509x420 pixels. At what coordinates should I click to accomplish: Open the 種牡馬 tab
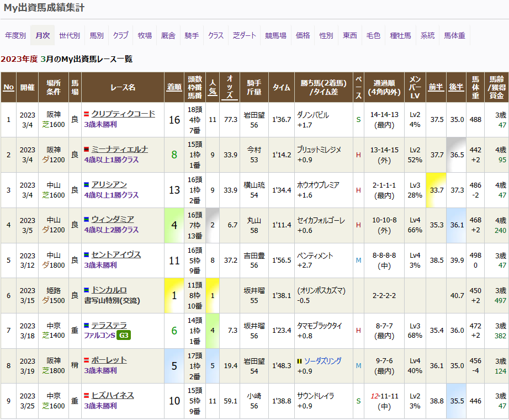tap(401, 35)
